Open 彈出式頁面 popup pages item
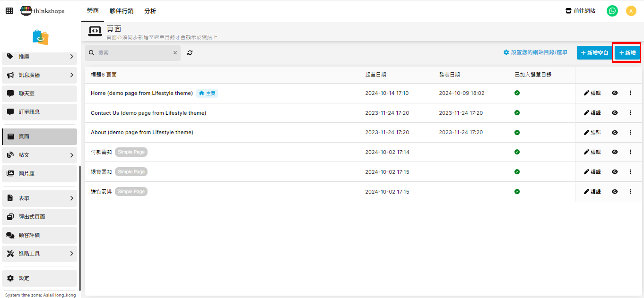This screenshot has height=298, width=644. 39,217
